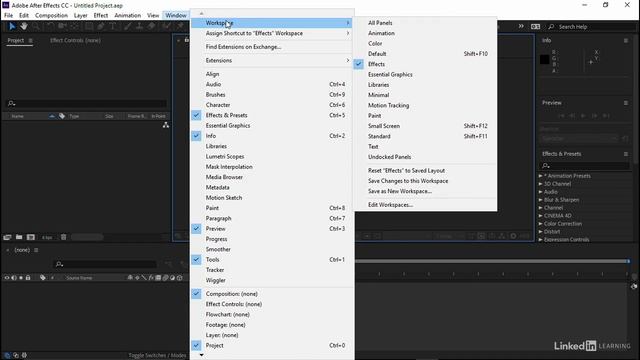This screenshot has height=360, width=640.
Task: Switch to Effect Controls (none) tab
Action: coord(75,40)
